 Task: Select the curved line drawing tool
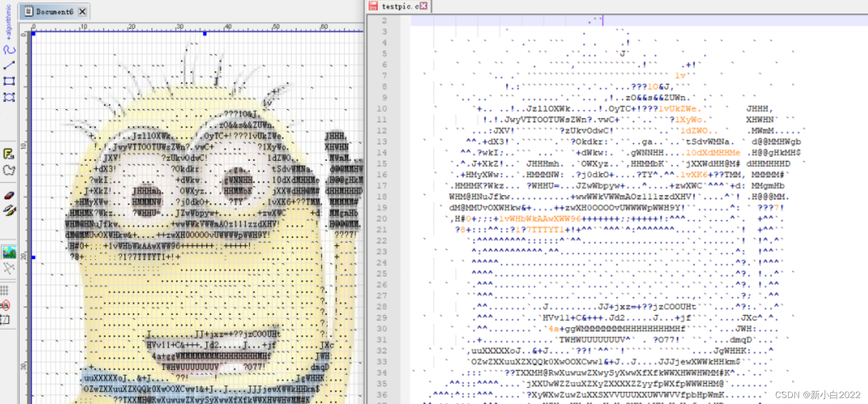9,49
